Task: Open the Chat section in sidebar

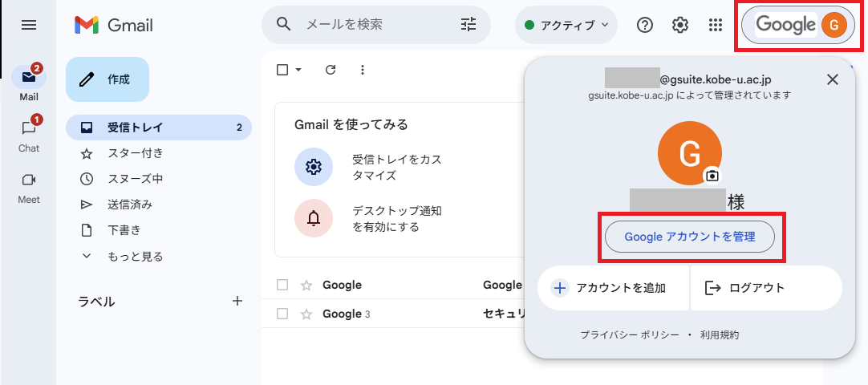Action: pyautogui.click(x=29, y=129)
